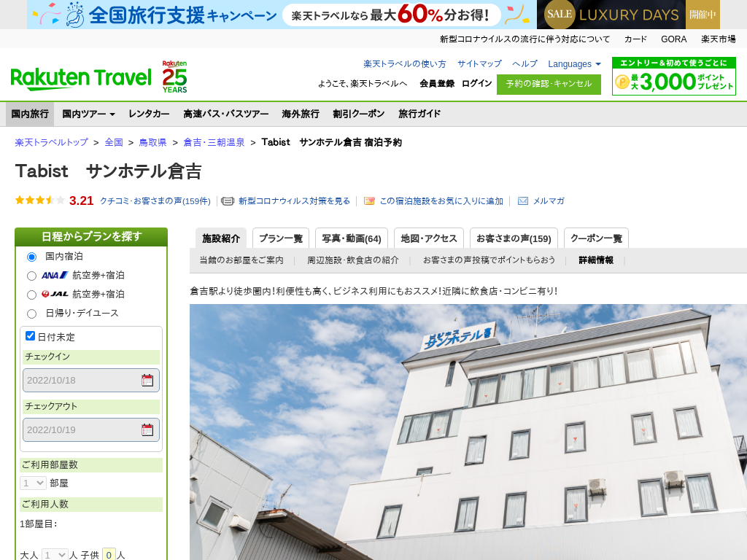Viewport: 747px width, 560px height.
Task: Expand the 国内ツアー menu
Action: point(88,114)
